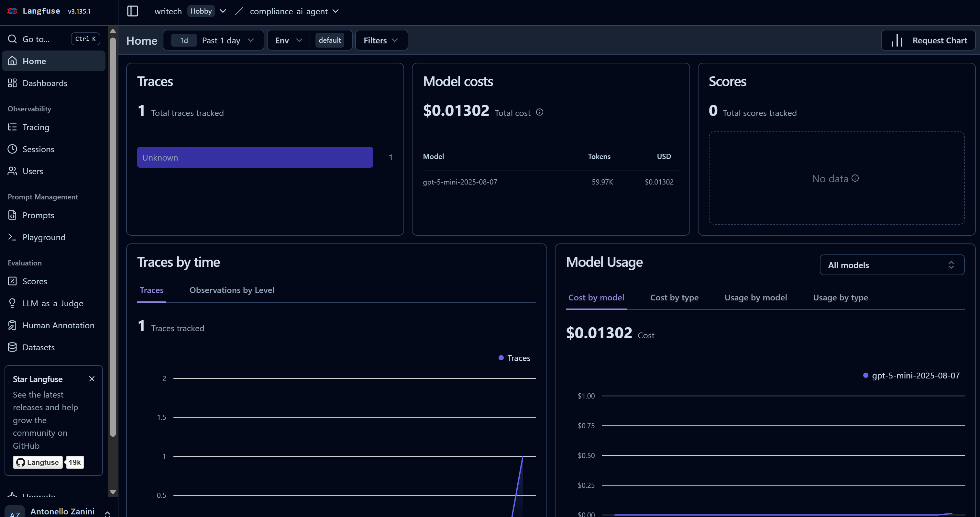Collapse the sidebar panel

tap(132, 11)
